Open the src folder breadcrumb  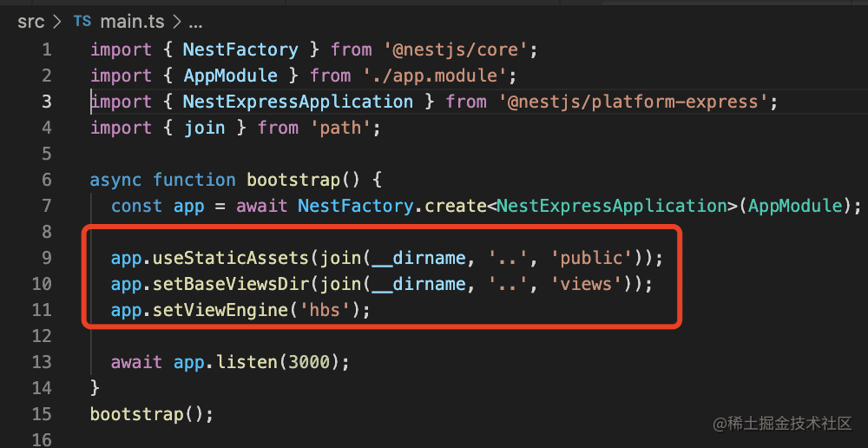(30, 21)
